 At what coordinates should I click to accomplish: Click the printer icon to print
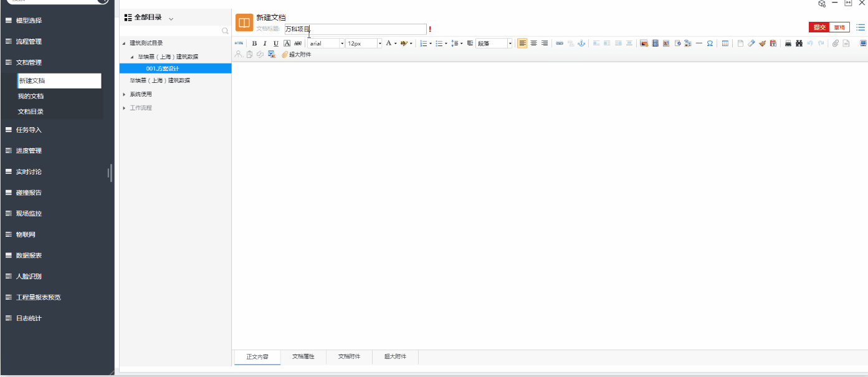click(788, 44)
